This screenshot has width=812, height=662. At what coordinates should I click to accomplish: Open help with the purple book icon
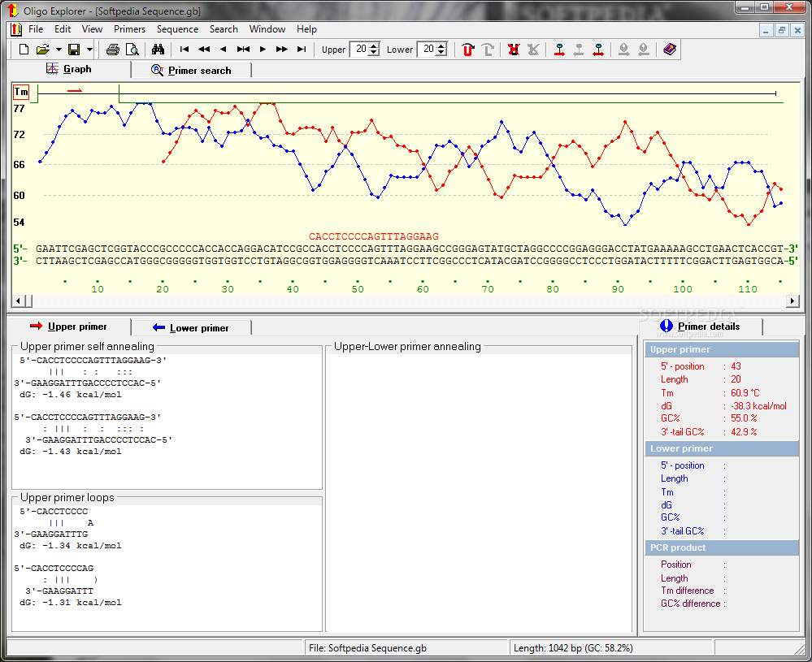point(670,50)
